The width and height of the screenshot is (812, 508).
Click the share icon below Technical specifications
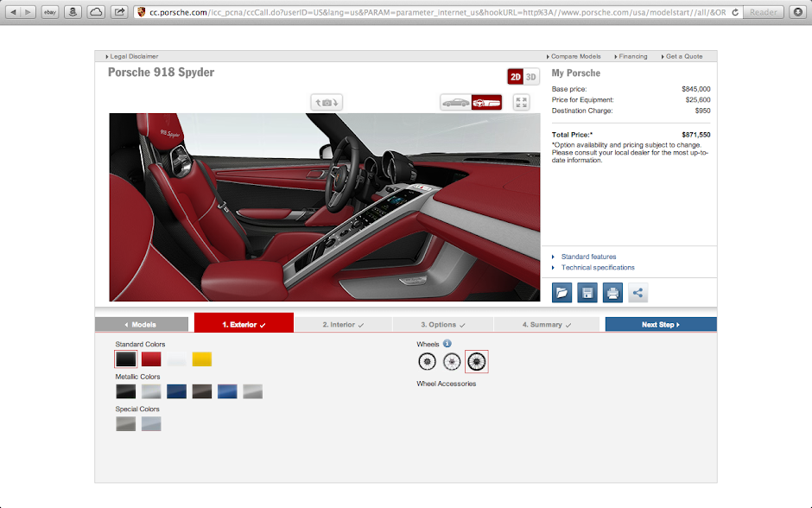pyautogui.click(x=638, y=293)
